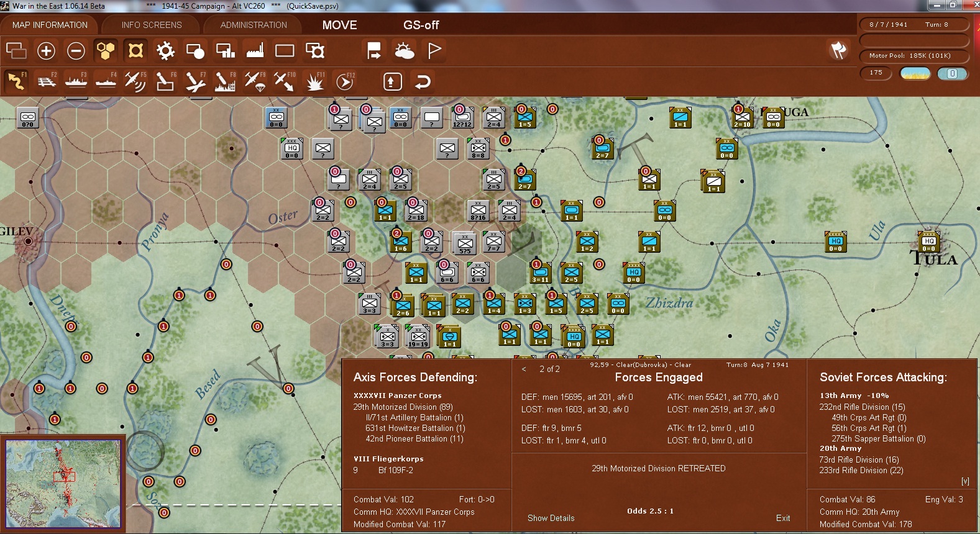Viewport: 980px width, 534px height.
Task: Select the F10 air transfer mode icon
Action: tap(285, 81)
